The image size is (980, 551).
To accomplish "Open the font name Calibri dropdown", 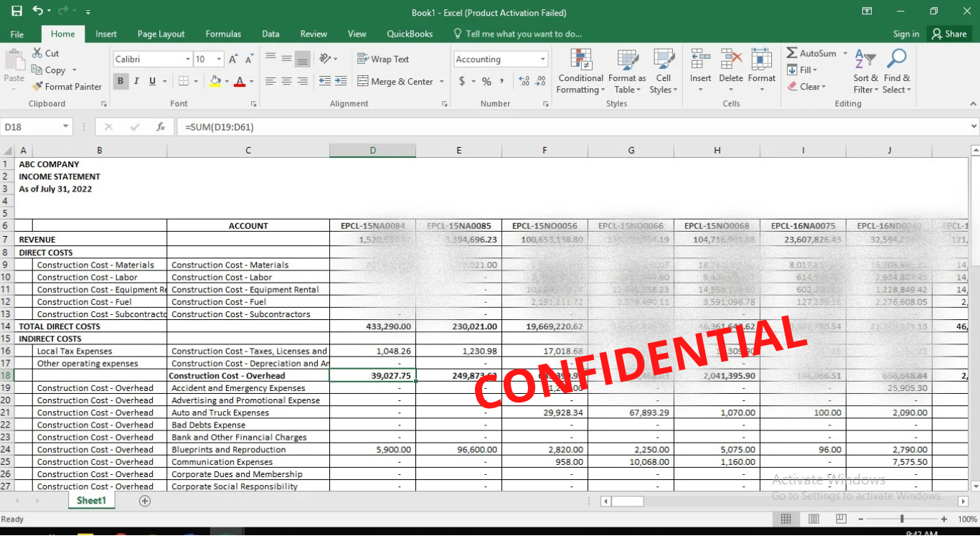I will tap(188, 60).
